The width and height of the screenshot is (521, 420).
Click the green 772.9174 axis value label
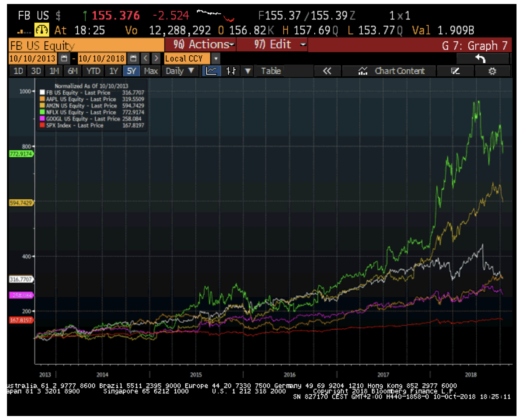(21, 154)
